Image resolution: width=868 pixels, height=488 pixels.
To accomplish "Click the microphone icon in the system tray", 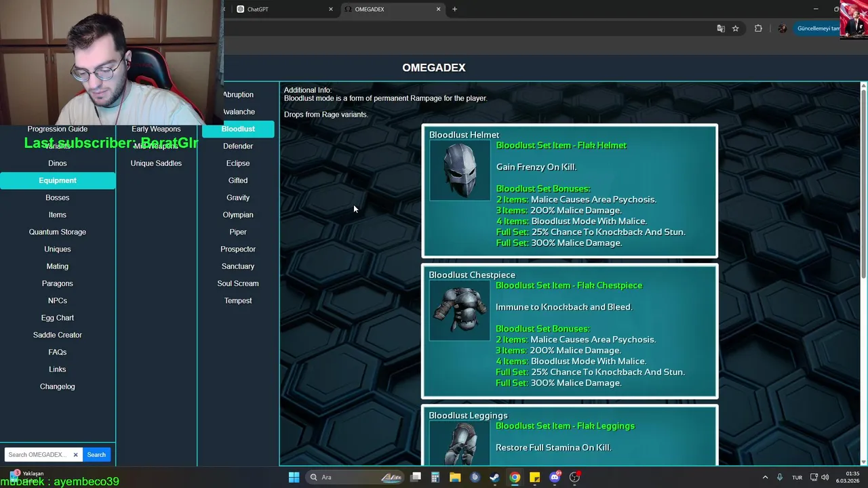I will [x=780, y=477].
